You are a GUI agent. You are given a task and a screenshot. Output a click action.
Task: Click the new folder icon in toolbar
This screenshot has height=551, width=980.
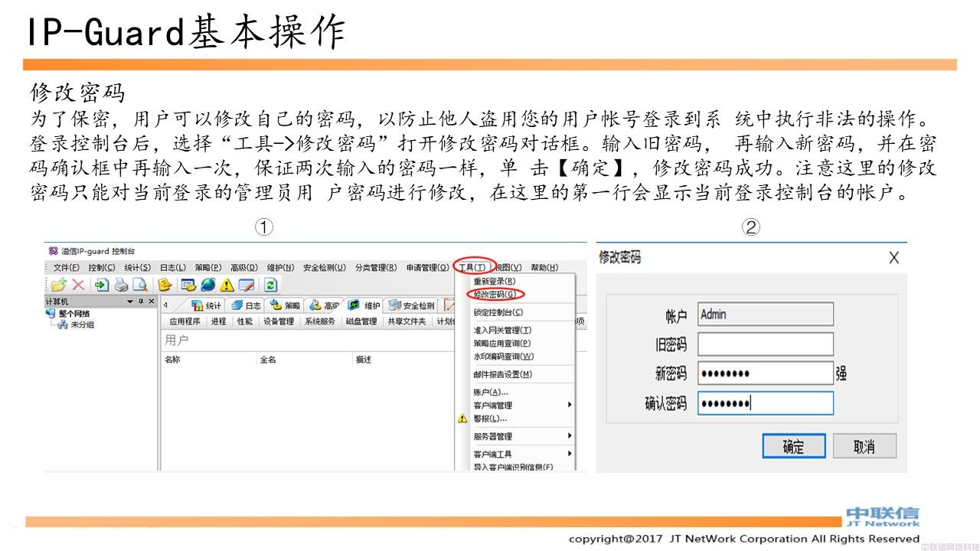click(x=59, y=285)
